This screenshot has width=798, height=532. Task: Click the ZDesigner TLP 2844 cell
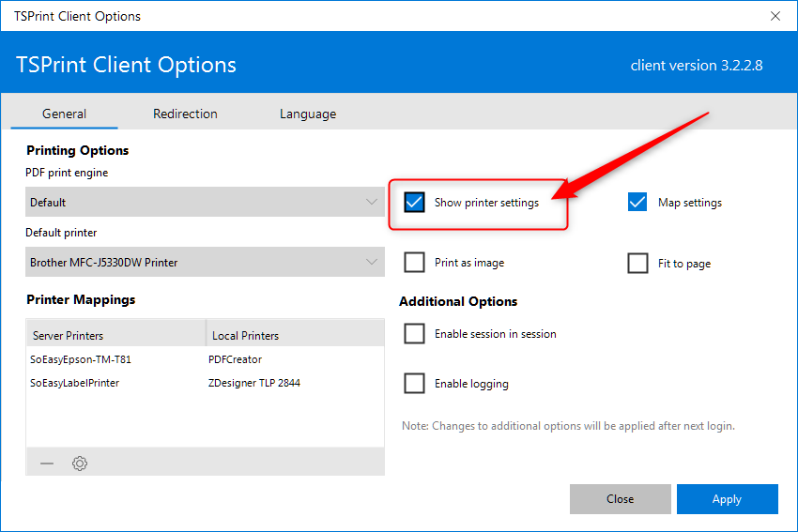pos(254,383)
